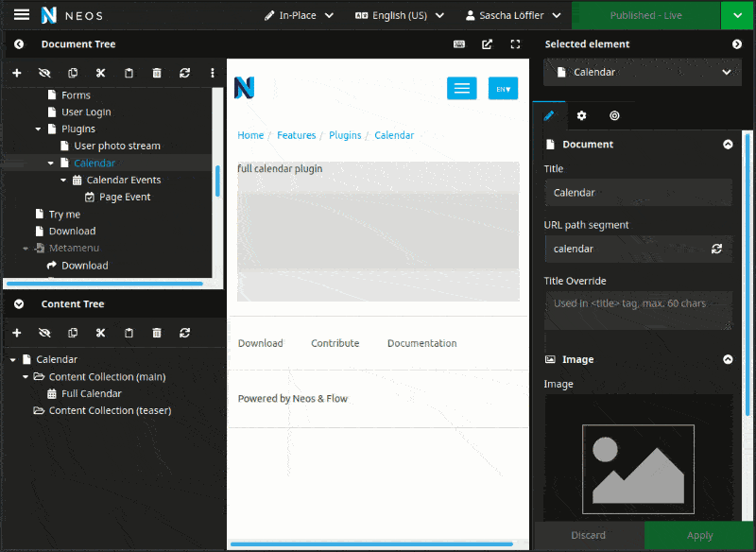Click the Title Override text area
Viewport: 756px width, 552px height.
pos(639,310)
